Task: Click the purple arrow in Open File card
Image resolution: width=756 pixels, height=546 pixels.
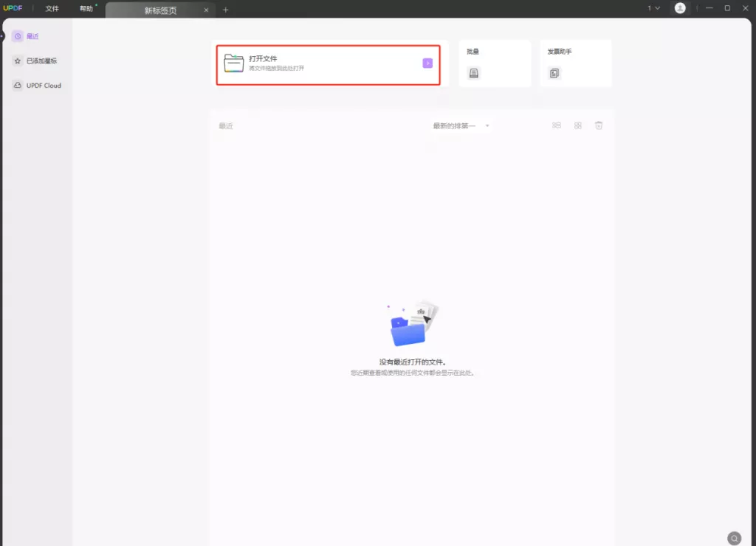Action: [x=427, y=63]
